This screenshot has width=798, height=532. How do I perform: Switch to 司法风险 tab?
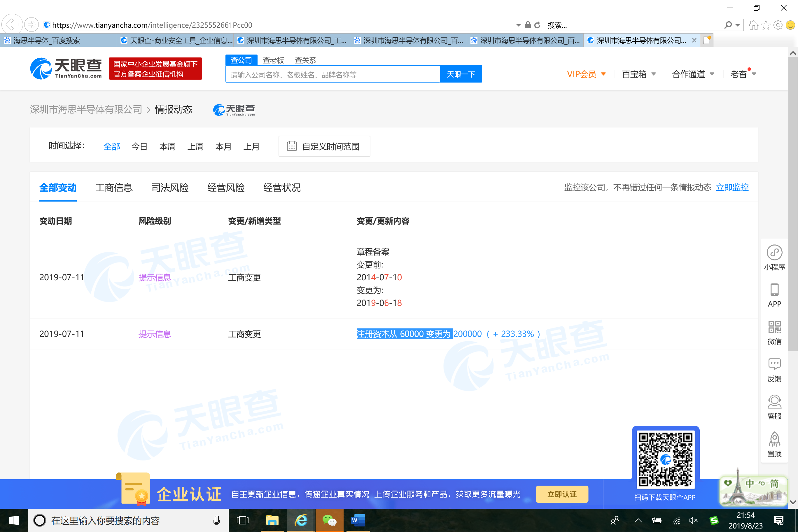[x=170, y=187]
